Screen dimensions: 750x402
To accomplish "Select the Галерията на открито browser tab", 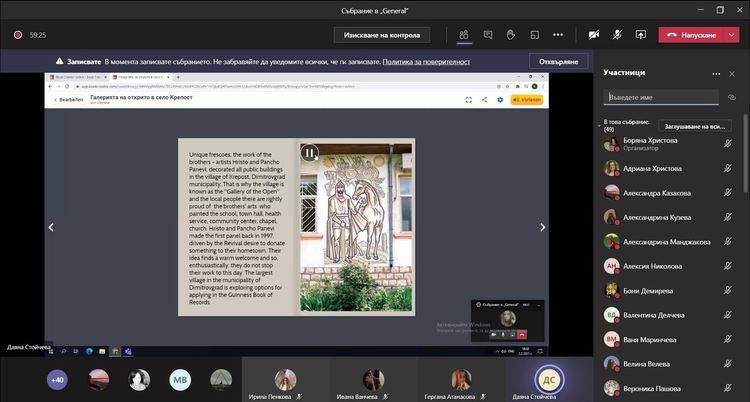I will point(141,77).
